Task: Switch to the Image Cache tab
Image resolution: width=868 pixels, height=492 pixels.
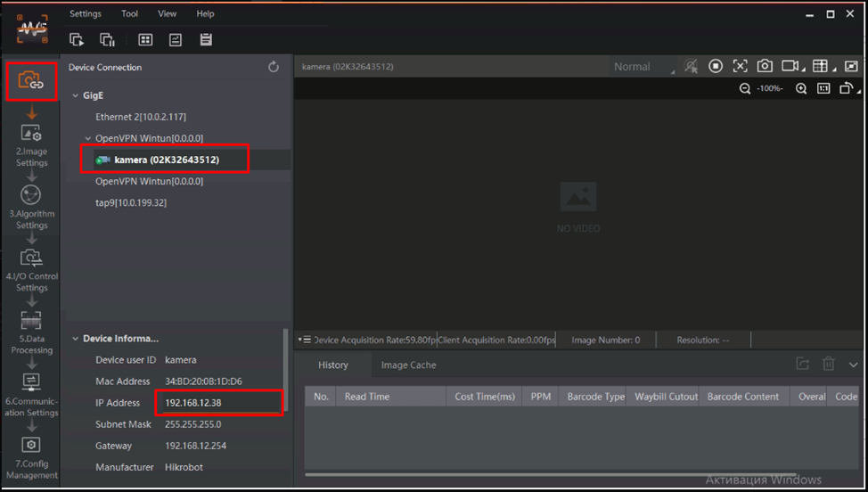Action: (x=408, y=365)
